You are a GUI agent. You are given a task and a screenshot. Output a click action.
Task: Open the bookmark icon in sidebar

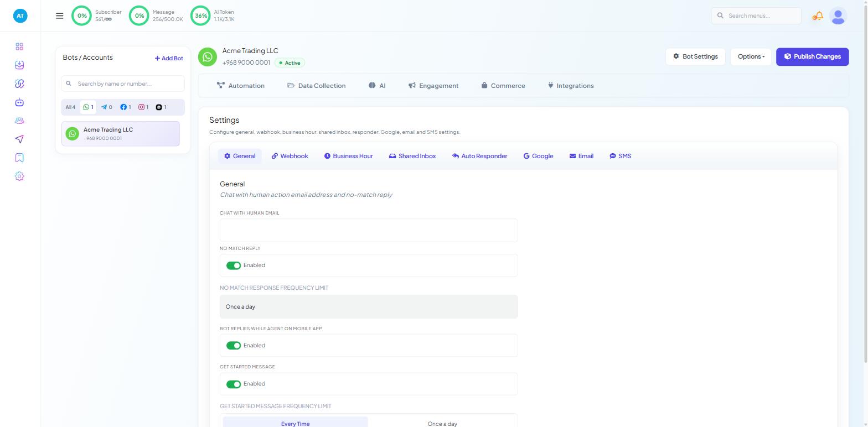[x=19, y=158]
